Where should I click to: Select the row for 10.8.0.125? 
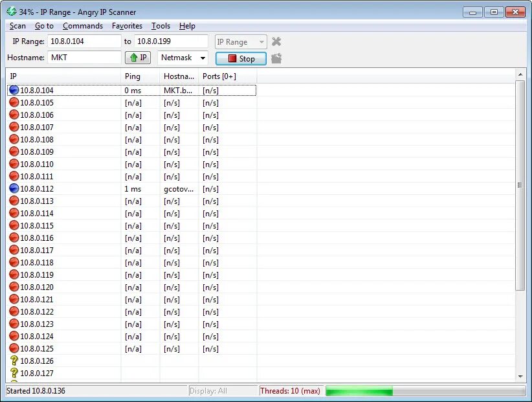131,348
